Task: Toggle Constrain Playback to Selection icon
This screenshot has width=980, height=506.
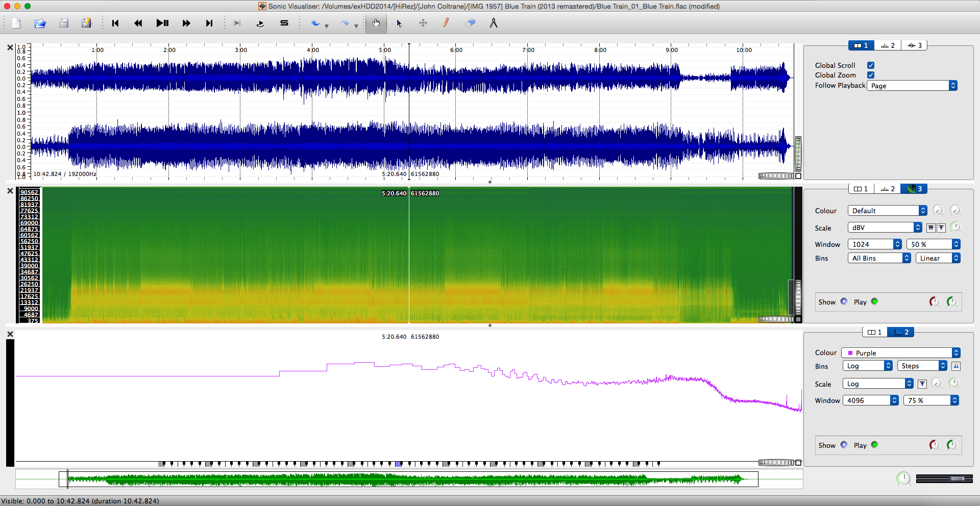Action: tap(237, 23)
